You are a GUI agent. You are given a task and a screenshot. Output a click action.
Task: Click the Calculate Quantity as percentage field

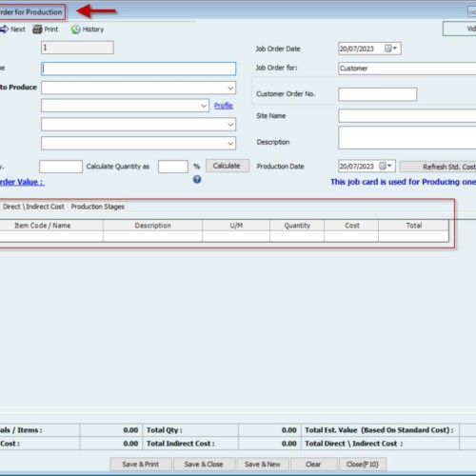pyautogui.click(x=173, y=167)
